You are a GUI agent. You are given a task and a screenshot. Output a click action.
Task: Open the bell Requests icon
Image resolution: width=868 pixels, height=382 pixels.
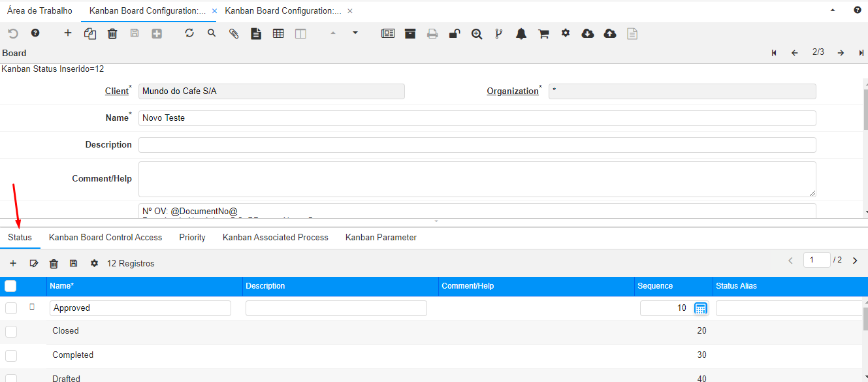tap(521, 34)
